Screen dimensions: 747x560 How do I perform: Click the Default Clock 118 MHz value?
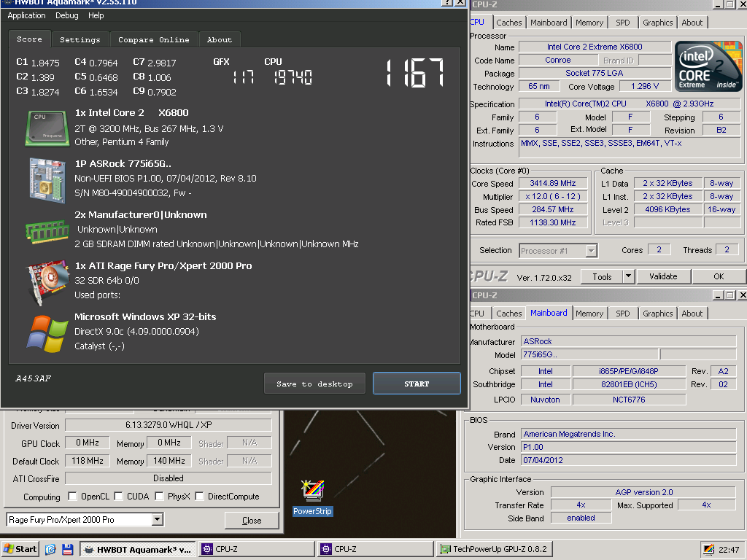coord(88,461)
